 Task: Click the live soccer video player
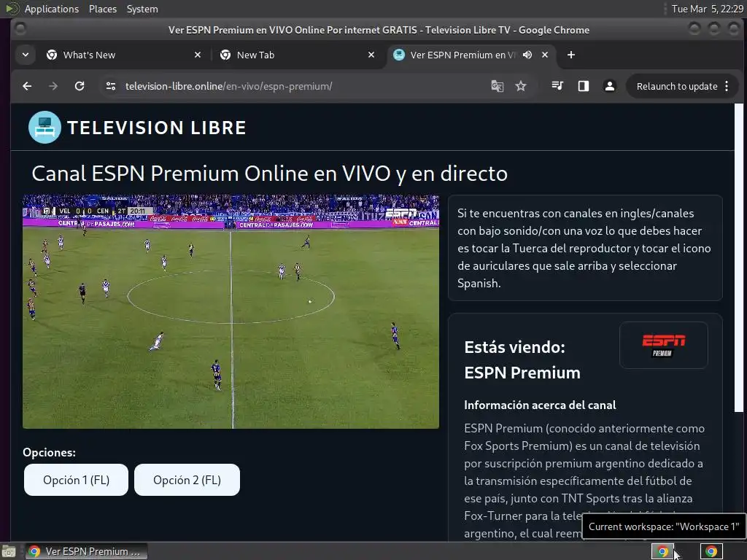click(x=231, y=311)
